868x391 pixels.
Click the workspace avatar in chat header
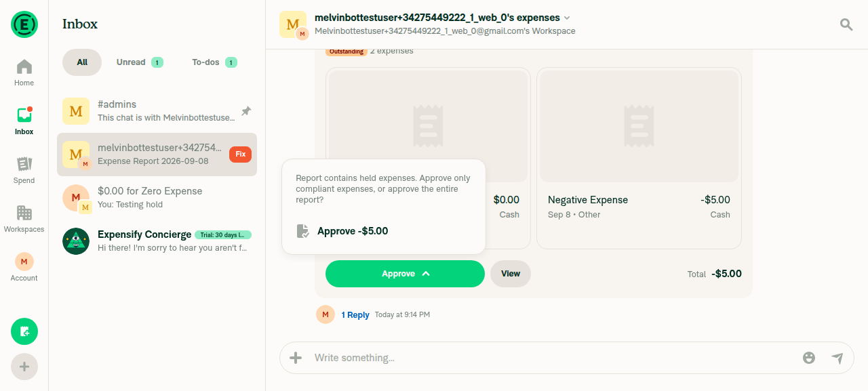pos(293,24)
